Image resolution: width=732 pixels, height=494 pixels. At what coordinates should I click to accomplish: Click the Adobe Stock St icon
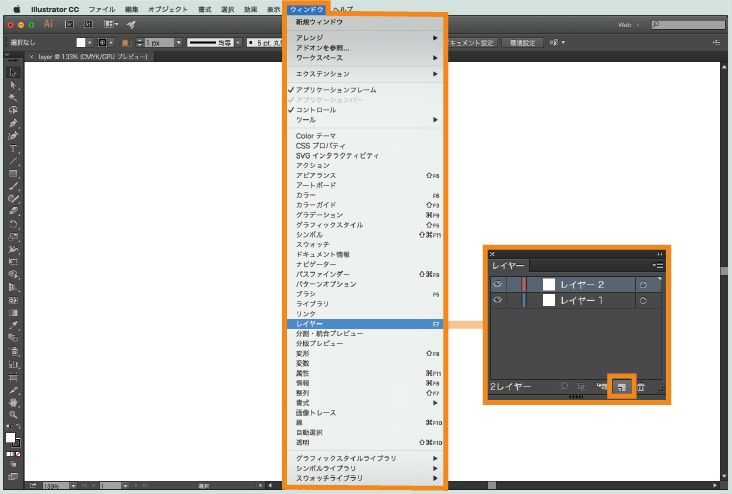(x=88, y=24)
